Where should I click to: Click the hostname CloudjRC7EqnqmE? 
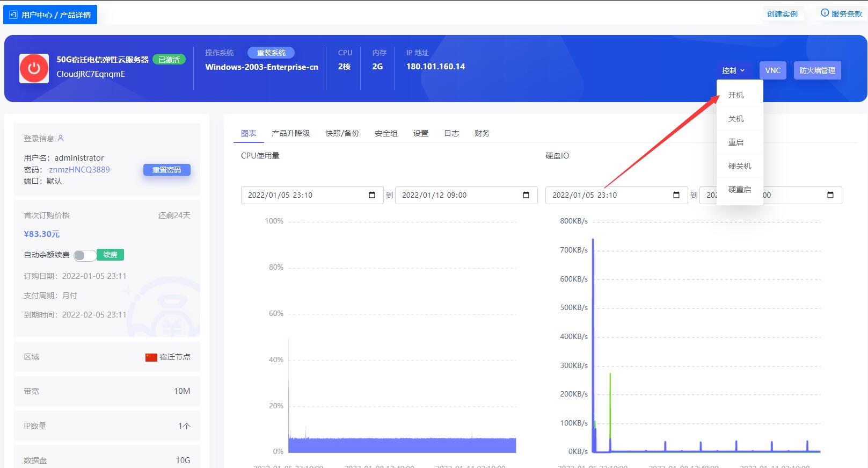[x=91, y=74]
